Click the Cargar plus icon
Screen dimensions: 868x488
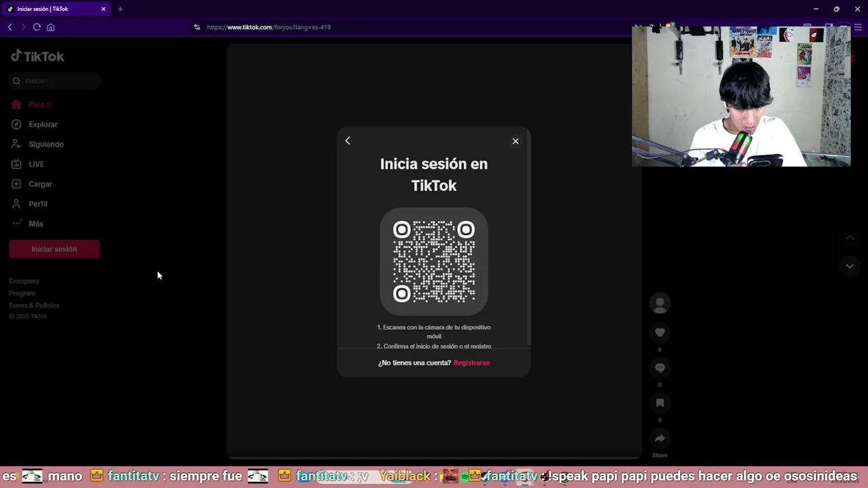pos(16,184)
